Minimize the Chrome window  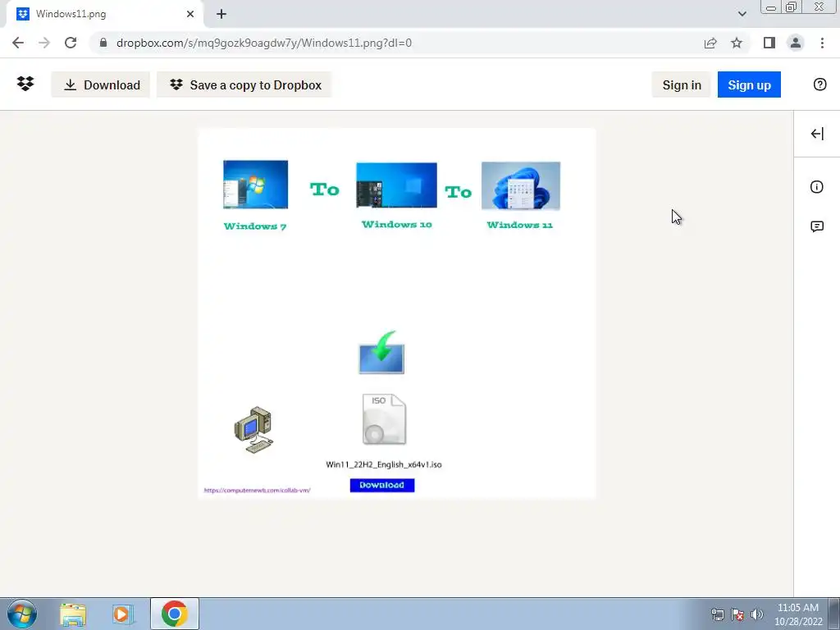pyautogui.click(x=771, y=7)
